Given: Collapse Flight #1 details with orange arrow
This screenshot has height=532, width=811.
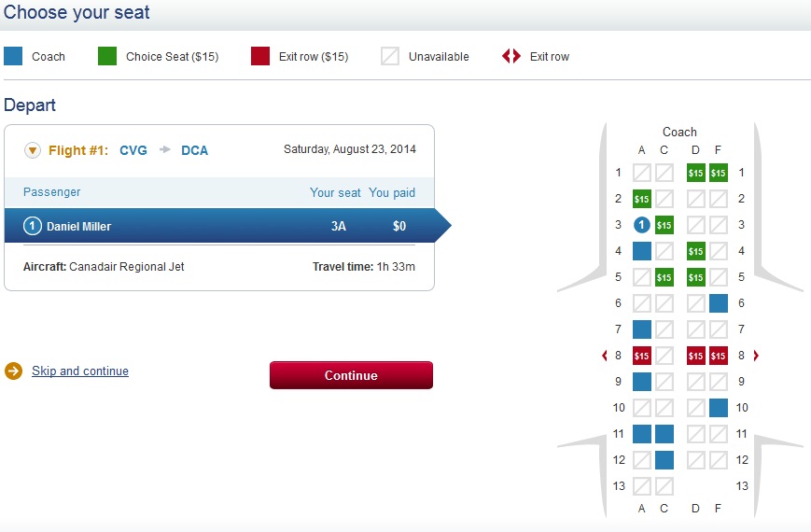Looking at the screenshot, I should tap(33, 150).
